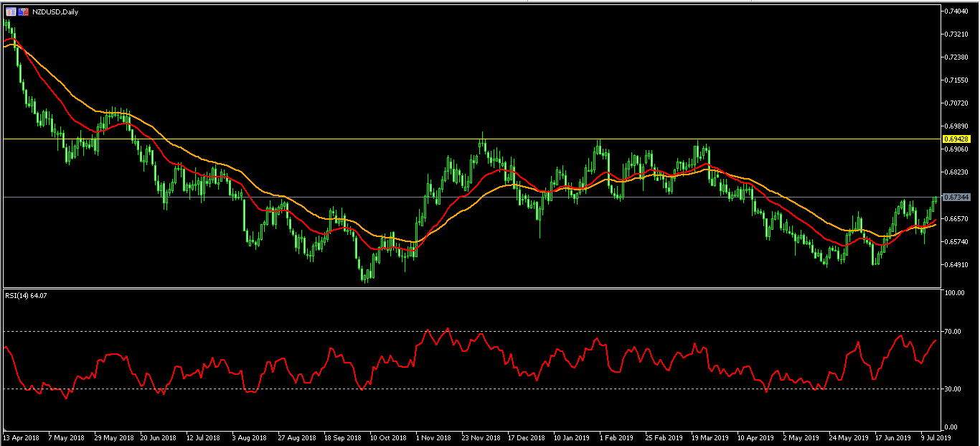The height and width of the screenshot is (446, 980).
Task: Click the 1 Feb 2019 date label
Action: (x=617, y=437)
